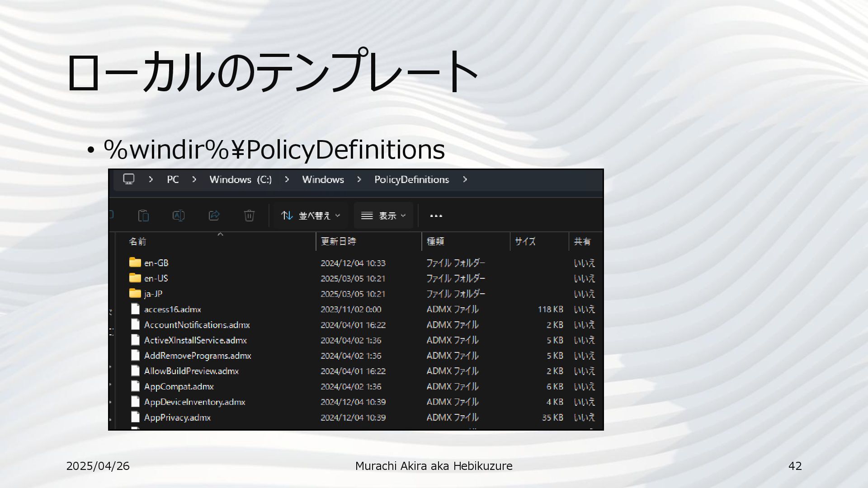Open the three-dot more options menu

pyautogui.click(x=436, y=216)
